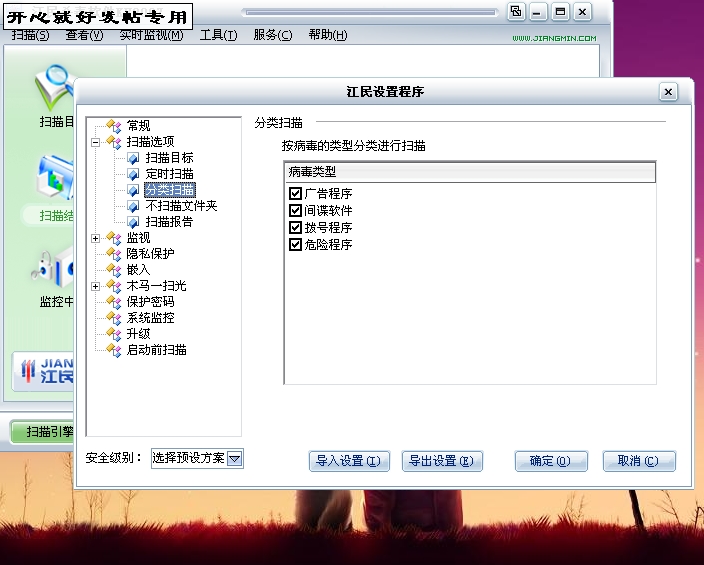Open the 帮助(H) menu in main window

coord(328,35)
